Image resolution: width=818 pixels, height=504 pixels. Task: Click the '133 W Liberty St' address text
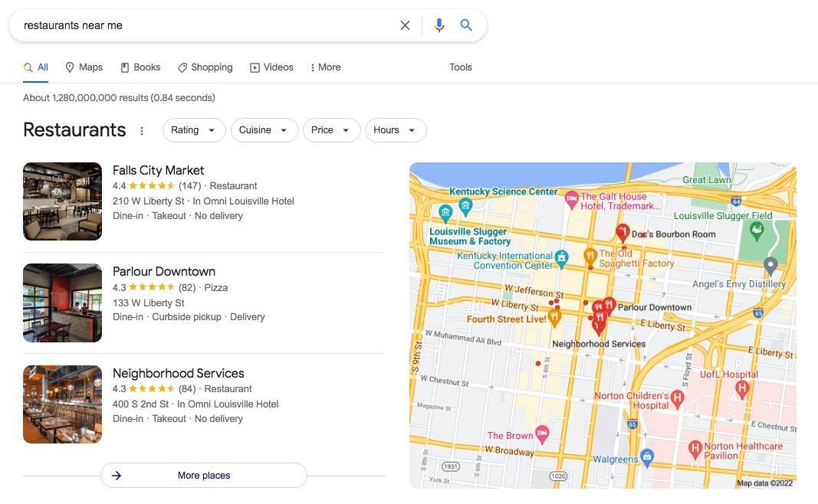point(148,303)
